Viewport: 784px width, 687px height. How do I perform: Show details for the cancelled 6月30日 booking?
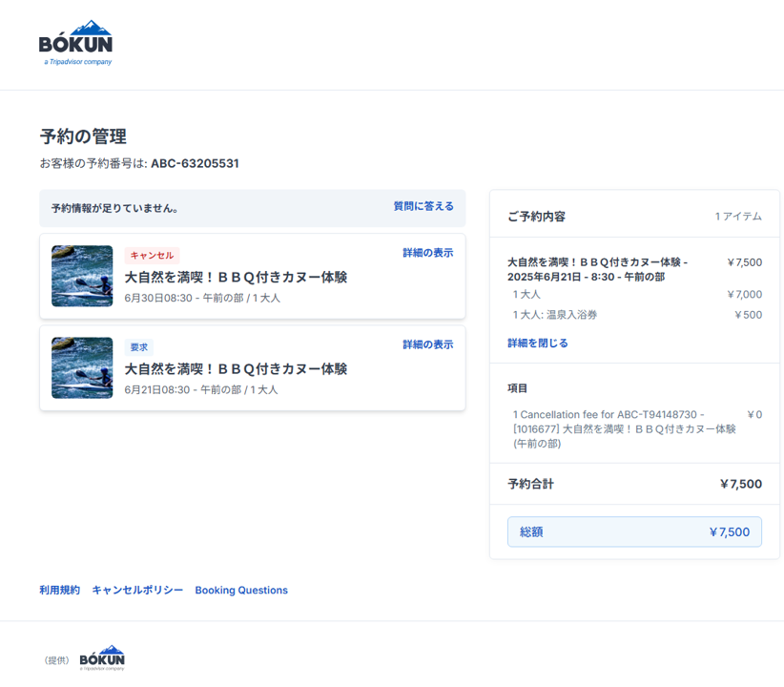[x=427, y=253]
